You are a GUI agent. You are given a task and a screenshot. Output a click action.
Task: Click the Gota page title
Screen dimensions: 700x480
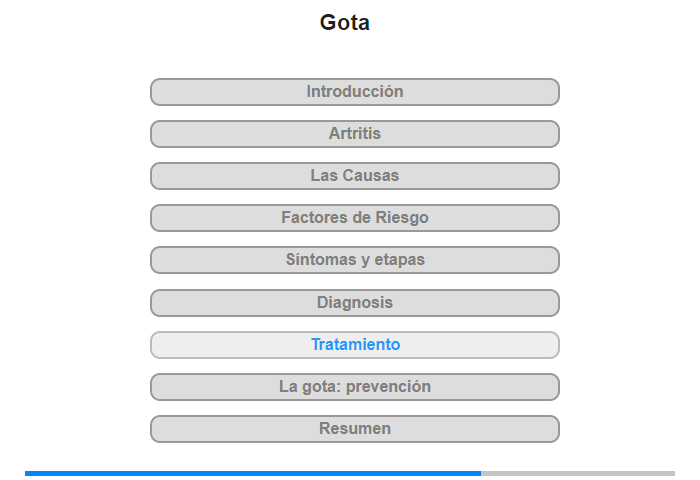pyautogui.click(x=345, y=22)
